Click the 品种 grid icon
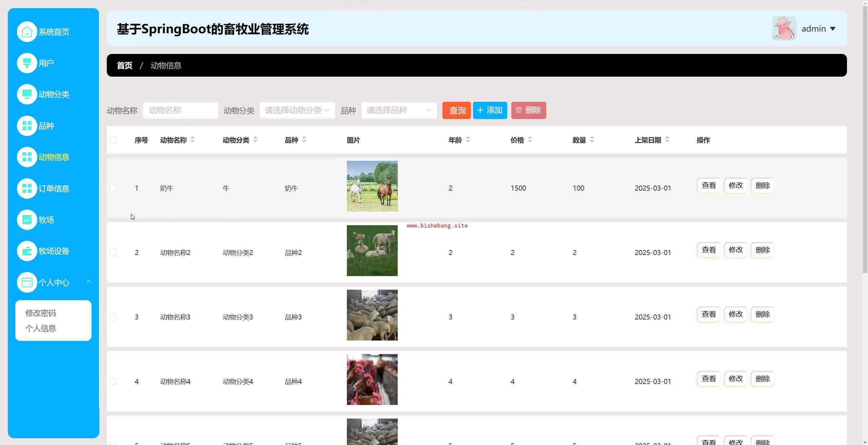 tap(27, 126)
